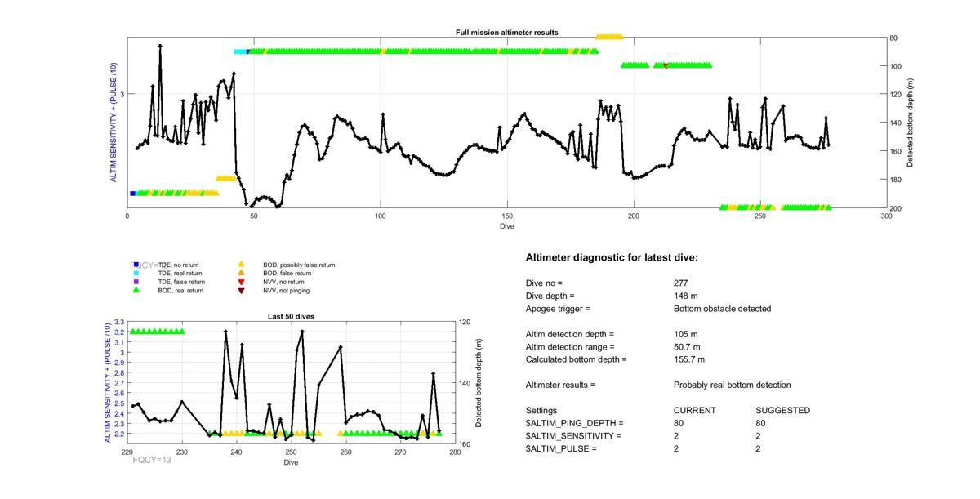Click the 'FQCY=13' label under the lower plot
980x499 pixels.
pyautogui.click(x=152, y=461)
